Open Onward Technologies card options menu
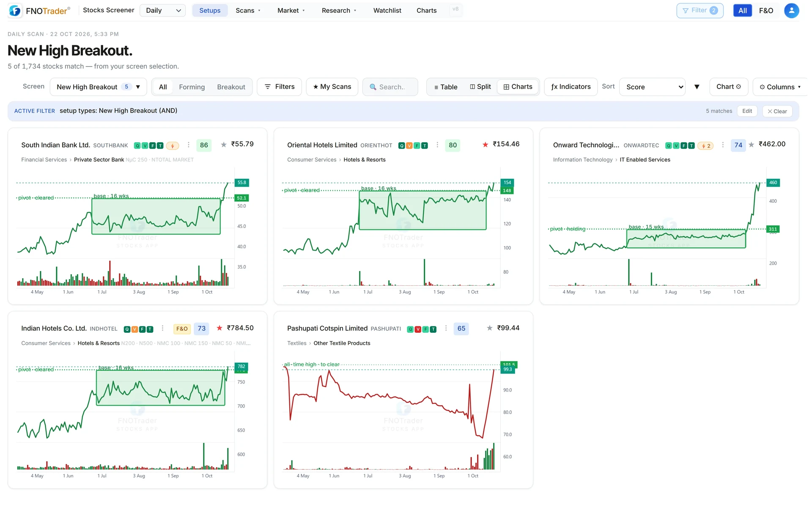Image resolution: width=812 pixels, height=508 pixels. [x=723, y=145]
